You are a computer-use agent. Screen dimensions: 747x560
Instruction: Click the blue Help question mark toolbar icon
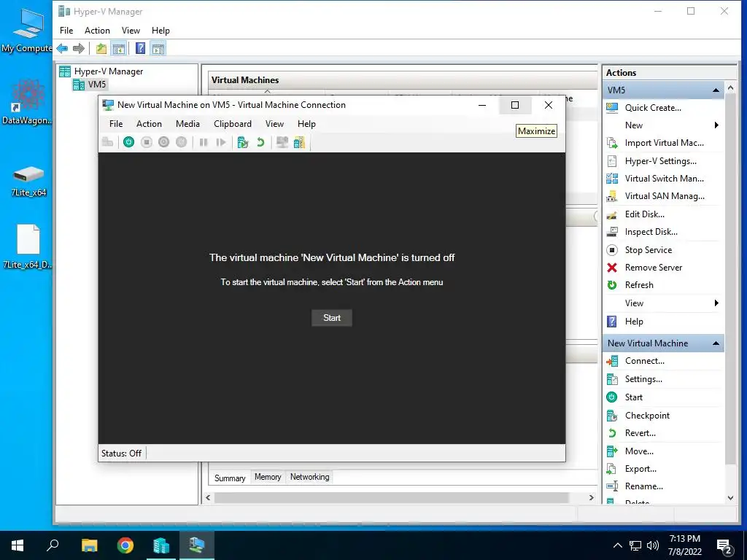141,48
